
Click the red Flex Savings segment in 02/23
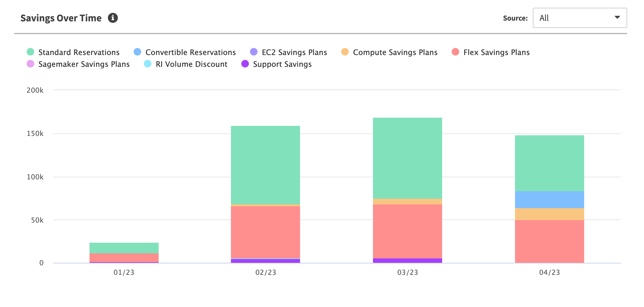click(x=265, y=232)
